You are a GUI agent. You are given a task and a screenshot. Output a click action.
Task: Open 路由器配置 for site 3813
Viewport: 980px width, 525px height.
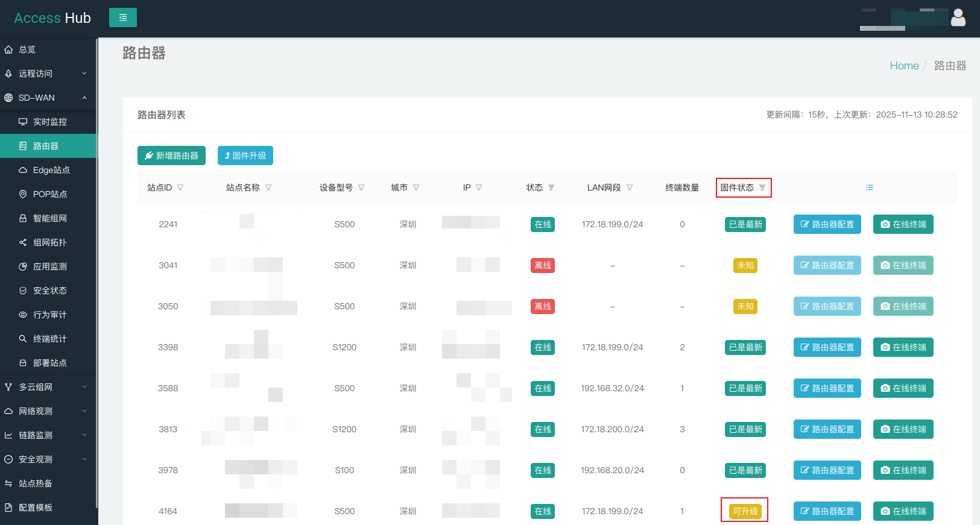827,429
